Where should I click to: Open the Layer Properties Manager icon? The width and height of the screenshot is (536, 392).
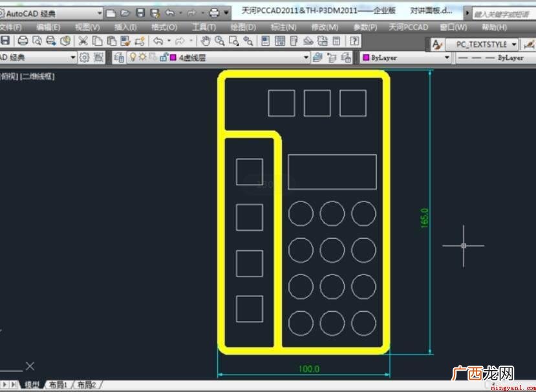point(119,57)
